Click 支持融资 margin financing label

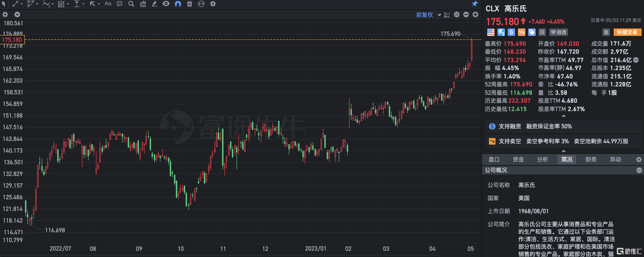pyautogui.click(x=510, y=126)
